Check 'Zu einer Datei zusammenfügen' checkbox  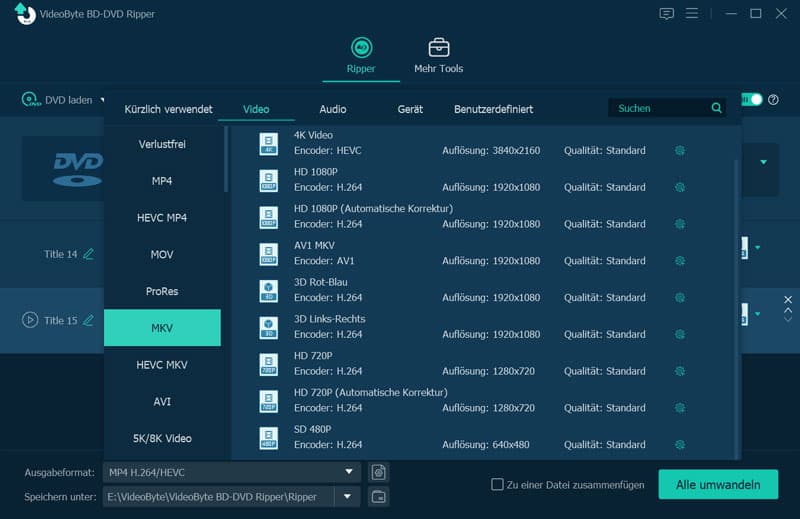497,485
